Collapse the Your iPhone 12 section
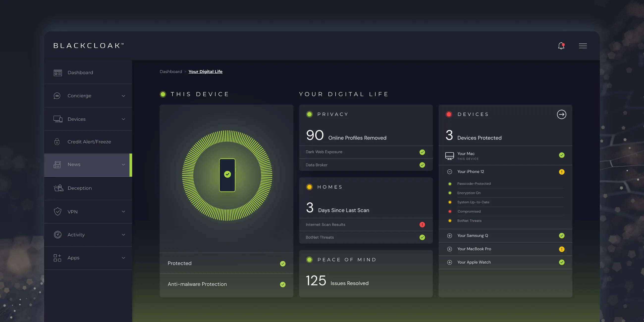Screen dimensions: 644x322 tap(449, 172)
